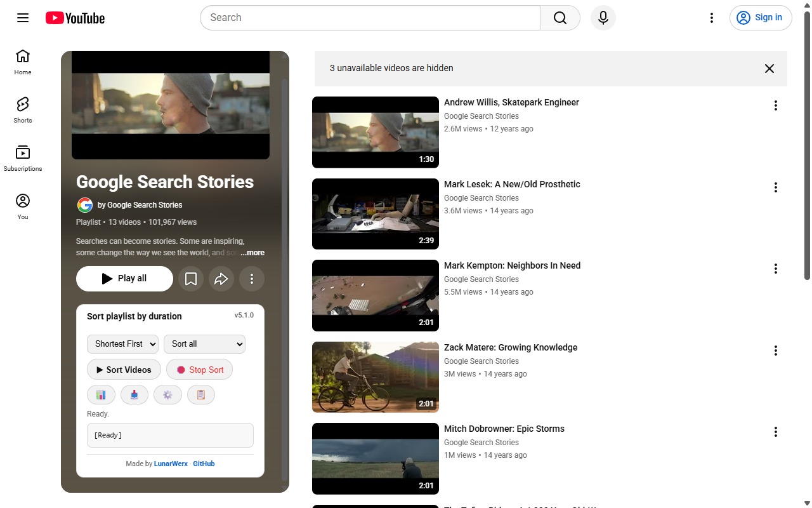Share the playlist with the arrow icon
Image resolution: width=812 pixels, height=508 pixels.
coord(221,279)
